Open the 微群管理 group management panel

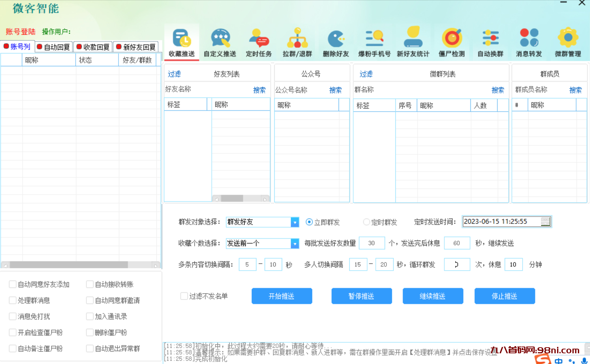[x=568, y=42]
